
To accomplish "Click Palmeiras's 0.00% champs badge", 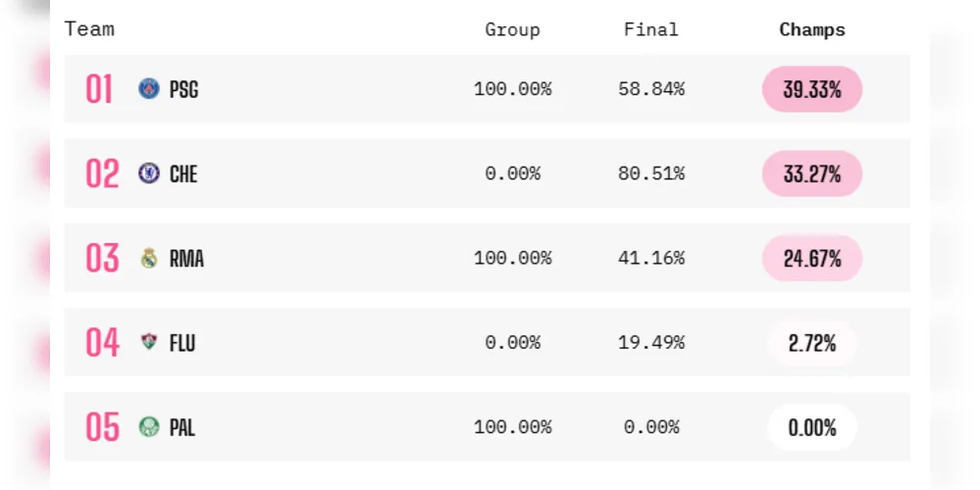I will point(812,427).
